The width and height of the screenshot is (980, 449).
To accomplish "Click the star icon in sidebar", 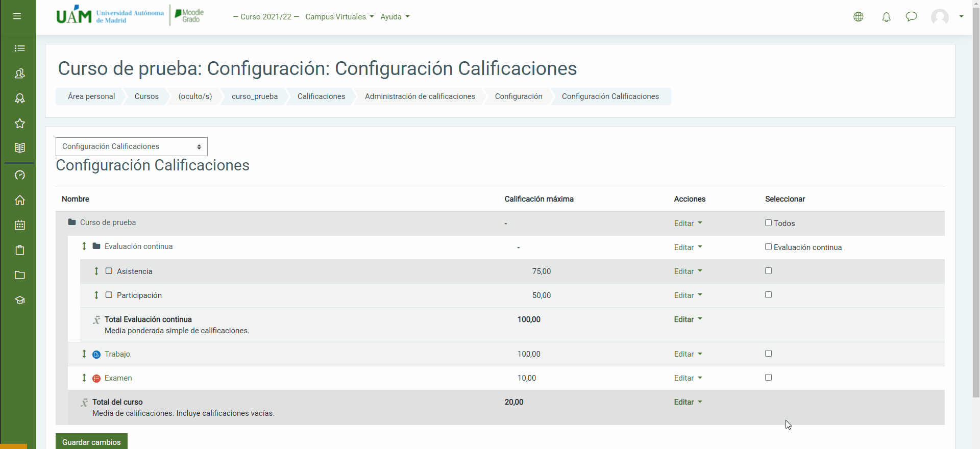I will [x=20, y=123].
